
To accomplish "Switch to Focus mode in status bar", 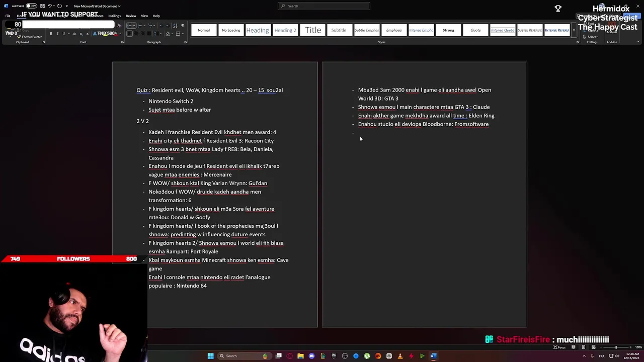I will (x=559, y=347).
